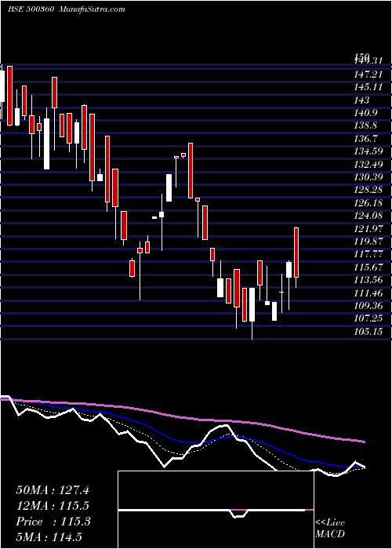Click the BSE 500860 ticker label
Image resolution: width=392 pixels, height=549 pixels.
tap(31, 9)
